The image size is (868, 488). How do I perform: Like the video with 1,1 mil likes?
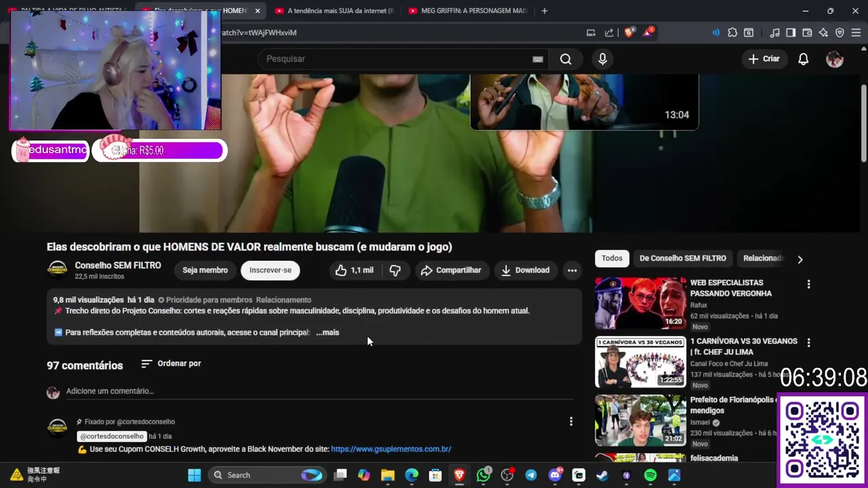[354, 270]
